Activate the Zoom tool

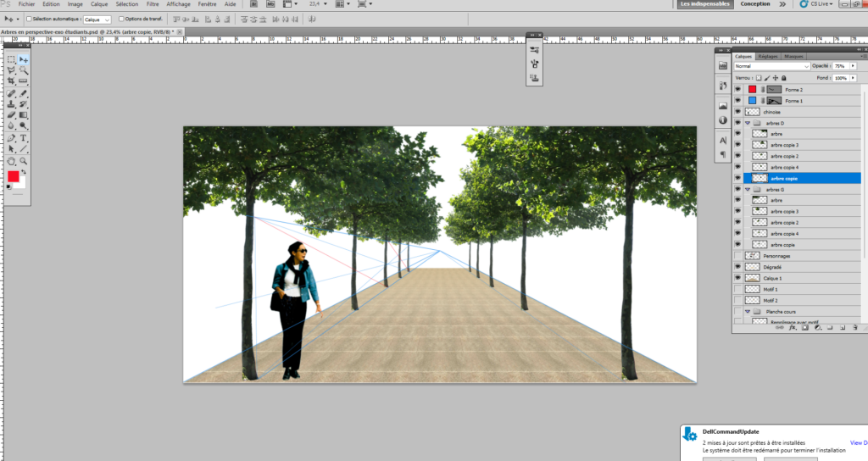[23, 161]
